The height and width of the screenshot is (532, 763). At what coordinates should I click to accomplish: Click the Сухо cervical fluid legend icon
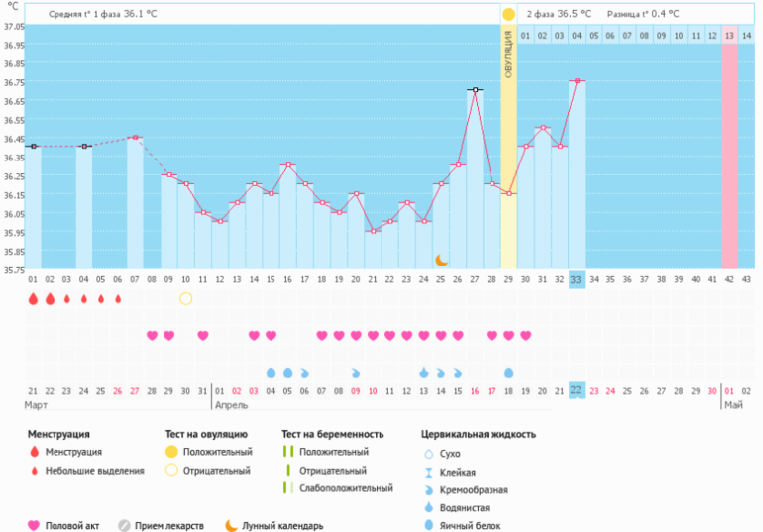(x=429, y=453)
